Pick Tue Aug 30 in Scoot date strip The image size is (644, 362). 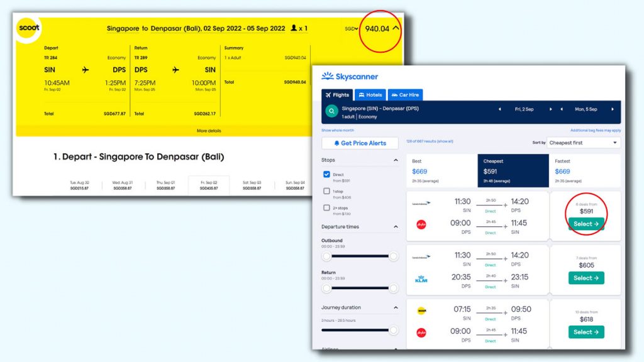[80, 185]
